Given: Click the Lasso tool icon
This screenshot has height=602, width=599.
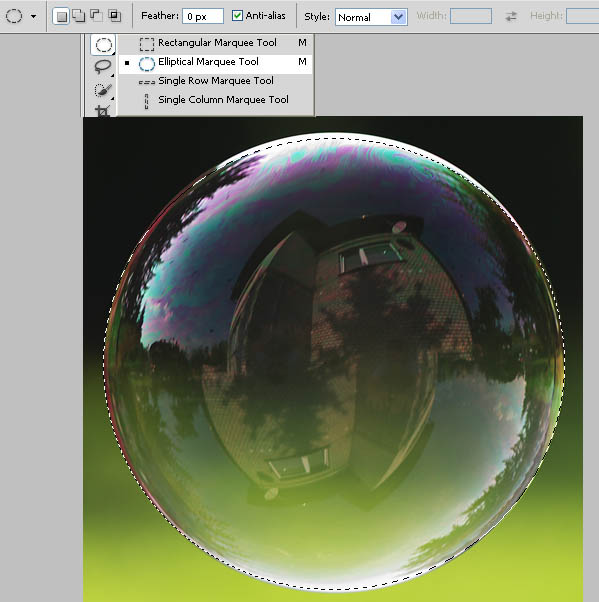Looking at the screenshot, I should [103, 67].
